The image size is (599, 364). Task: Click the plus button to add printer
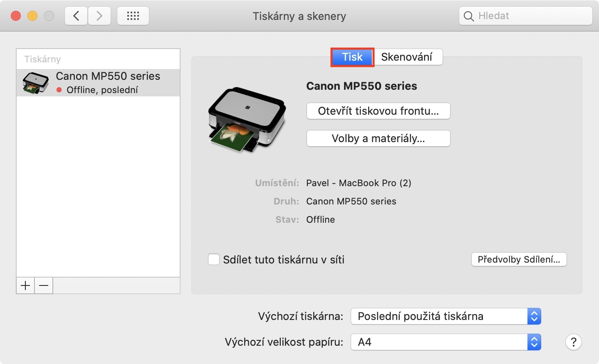25,285
